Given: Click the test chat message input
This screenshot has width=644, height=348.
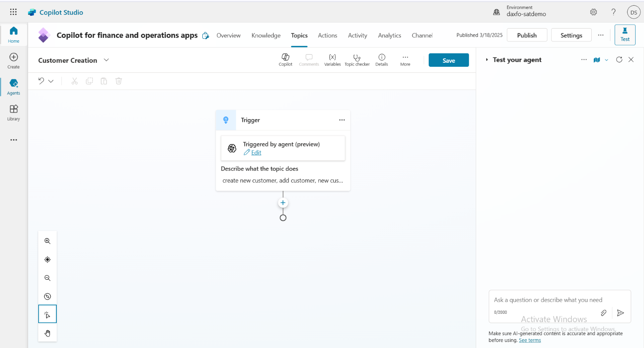Looking at the screenshot, I should tap(547, 300).
